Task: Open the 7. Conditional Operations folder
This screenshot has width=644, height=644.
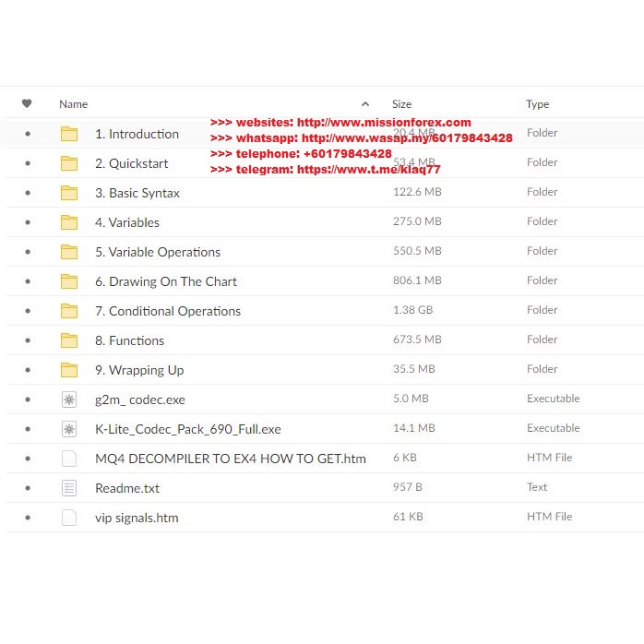Action: coord(167,311)
